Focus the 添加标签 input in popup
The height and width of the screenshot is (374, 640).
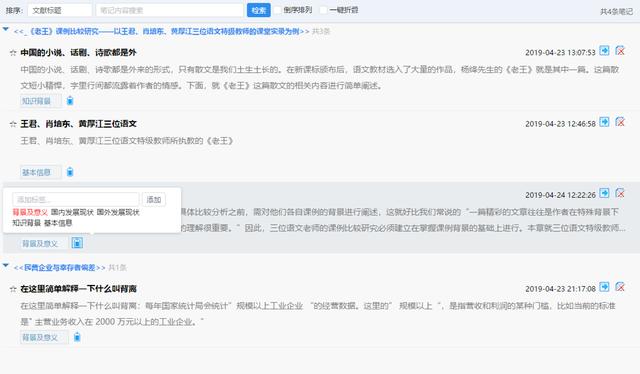[76, 200]
